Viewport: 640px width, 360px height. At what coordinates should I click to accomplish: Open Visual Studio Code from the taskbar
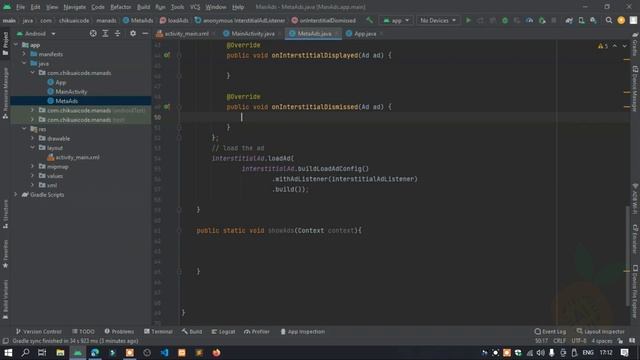tap(164, 353)
